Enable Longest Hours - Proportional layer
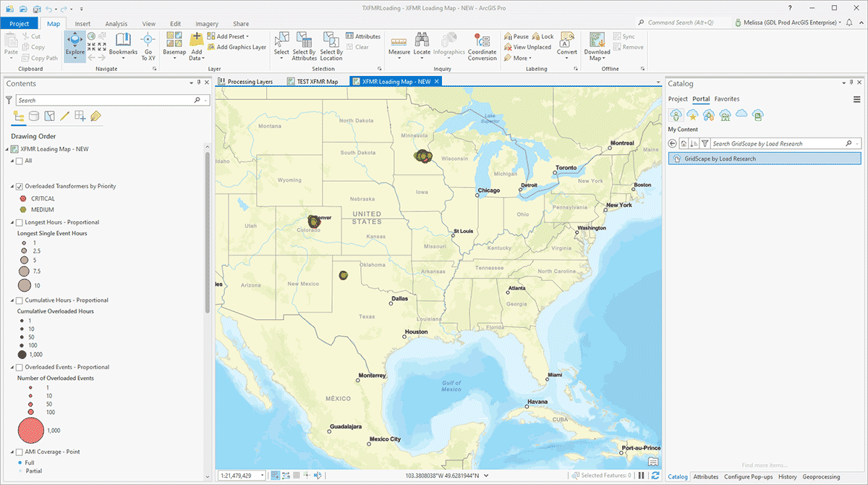The height and width of the screenshot is (485, 868). (19, 222)
